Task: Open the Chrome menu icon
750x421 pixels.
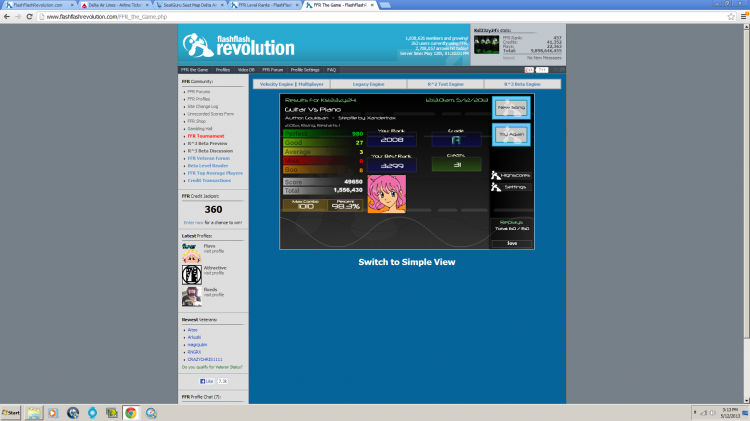Action: point(744,17)
